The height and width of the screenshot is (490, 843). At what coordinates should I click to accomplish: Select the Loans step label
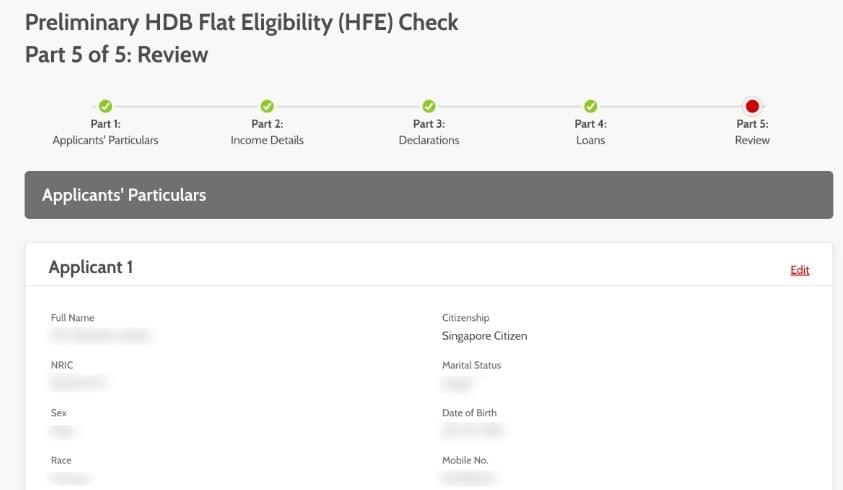click(590, 140)
